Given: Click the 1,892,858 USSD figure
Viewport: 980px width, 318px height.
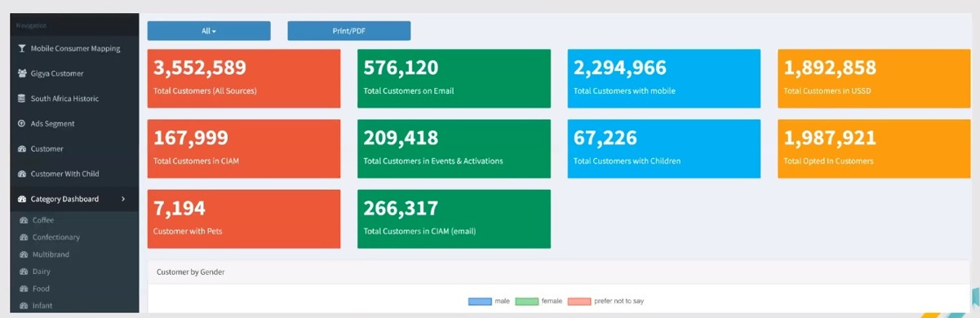Looking at the screenshot, I should pyautogui.click(x=830, y=68).
